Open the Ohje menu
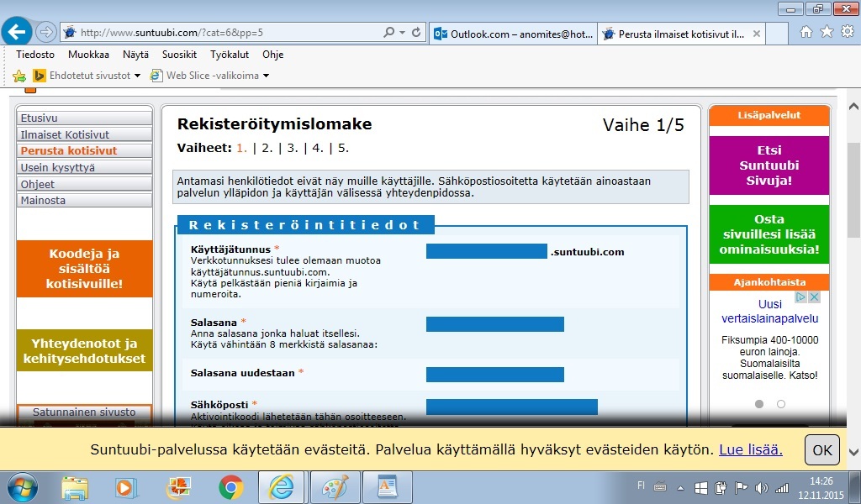The height and width of the screenshot is (504, 861). coord(273,55)
